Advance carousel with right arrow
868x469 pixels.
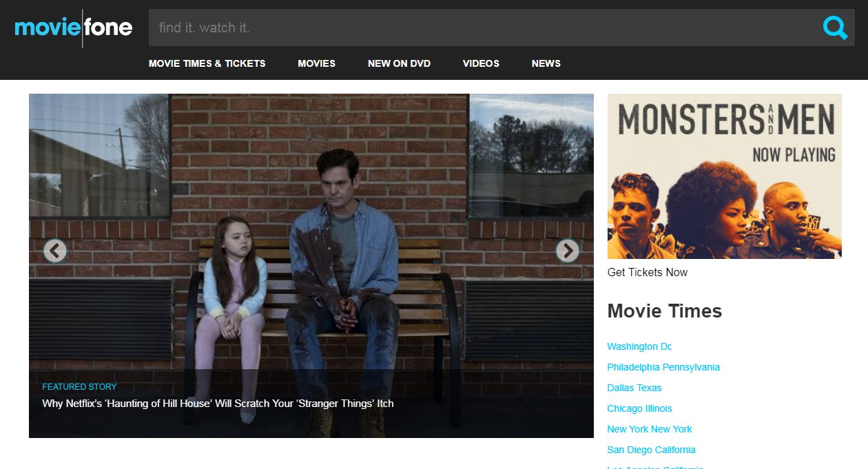(x=568, y=251)
